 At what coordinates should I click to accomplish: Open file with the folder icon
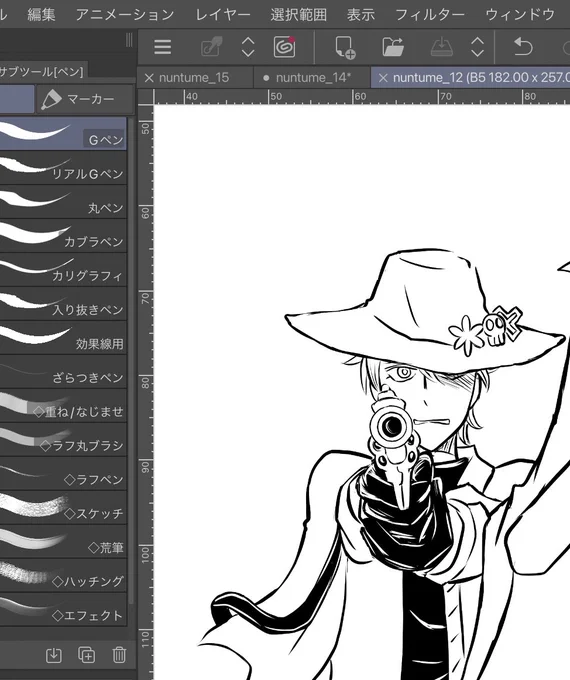(x=393, y=47)
